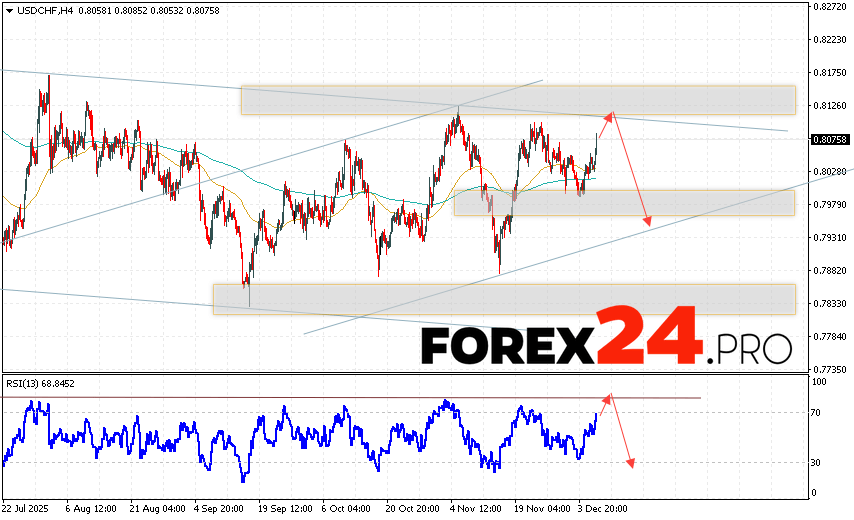Screen dimensions: 854x520
Task: Click the 22 Jul 2025 date label
Action: [x=27, y=507]
